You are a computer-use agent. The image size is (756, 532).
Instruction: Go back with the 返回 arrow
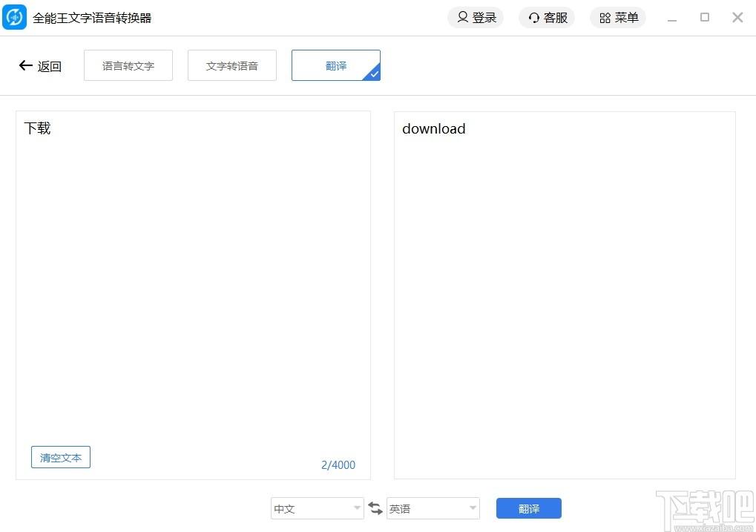click(x=40, y=66)
